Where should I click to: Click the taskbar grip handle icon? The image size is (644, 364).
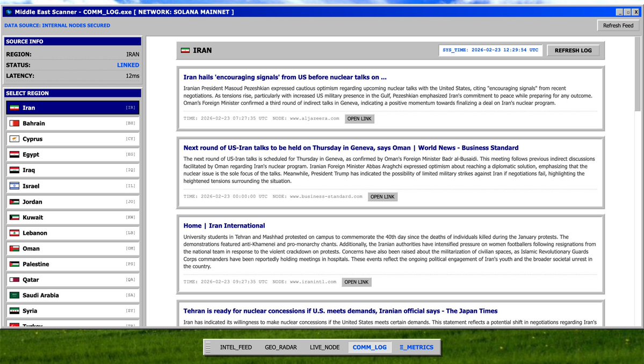[208, 347]
